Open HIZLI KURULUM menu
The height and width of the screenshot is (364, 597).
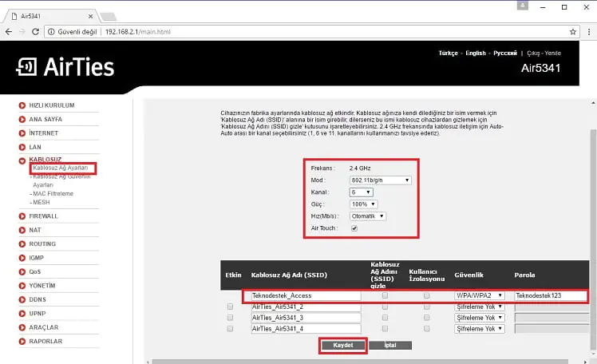(x=52, y=105)
